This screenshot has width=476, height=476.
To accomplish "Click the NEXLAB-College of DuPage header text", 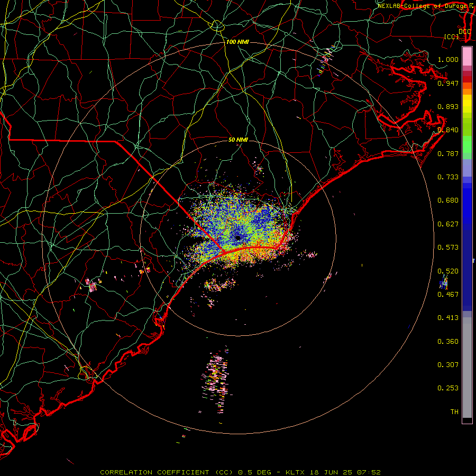I will pos(423,6).
